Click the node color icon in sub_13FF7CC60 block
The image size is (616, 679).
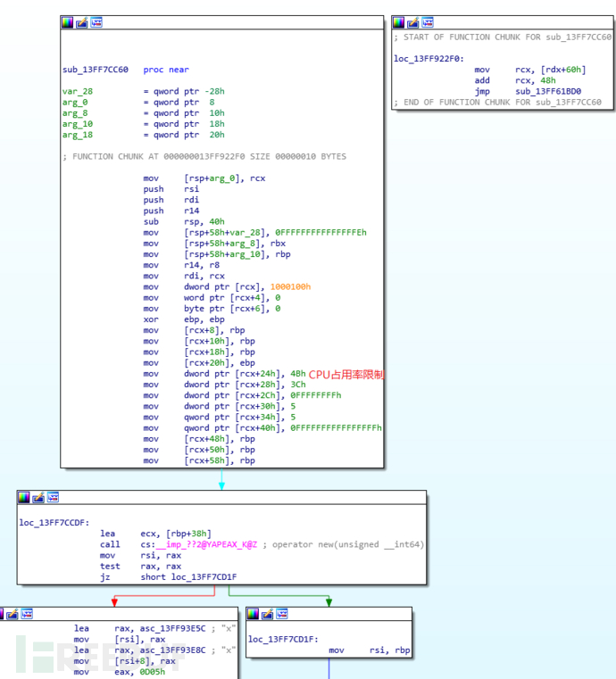click(x=67, y=22)
